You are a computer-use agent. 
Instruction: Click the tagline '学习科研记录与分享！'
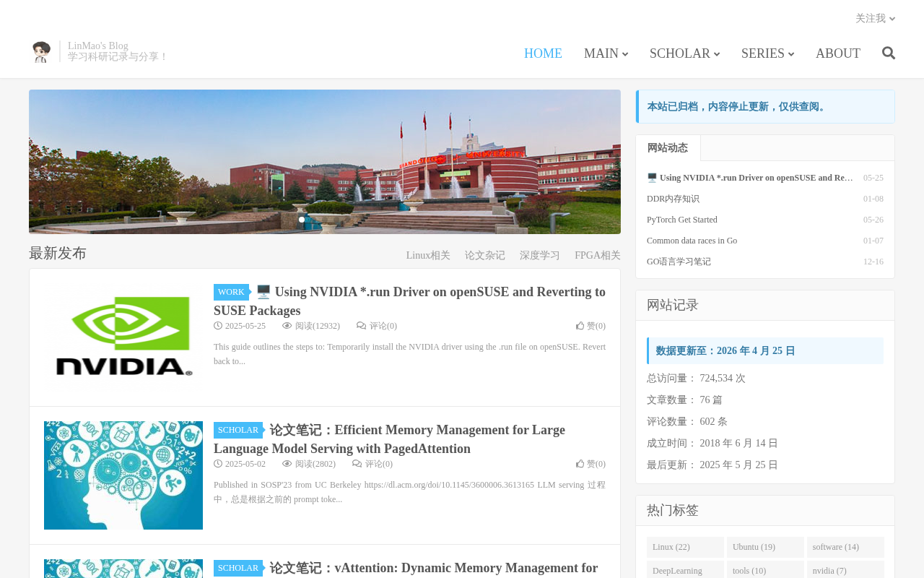tap(118, 57)
